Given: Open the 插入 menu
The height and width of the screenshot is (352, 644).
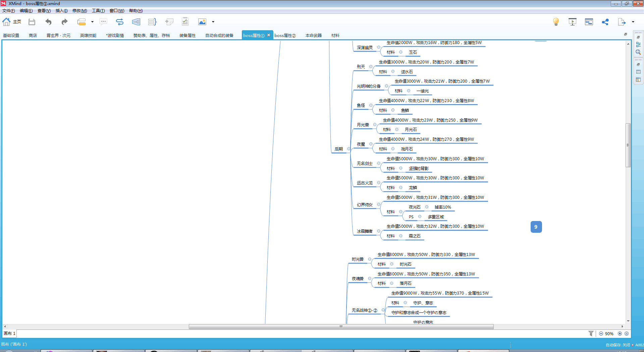Looking at the screenshot, I should (x=61, y=11).
